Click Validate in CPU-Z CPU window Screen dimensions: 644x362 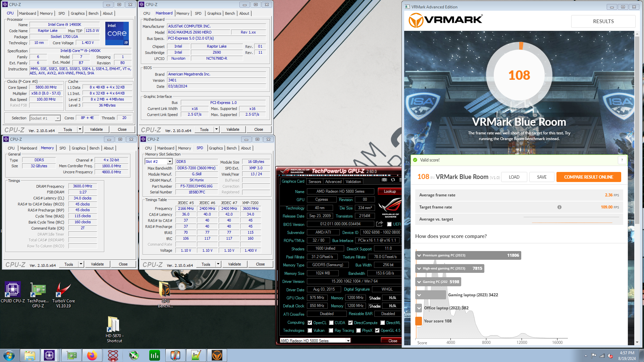[x=96, y=129]
